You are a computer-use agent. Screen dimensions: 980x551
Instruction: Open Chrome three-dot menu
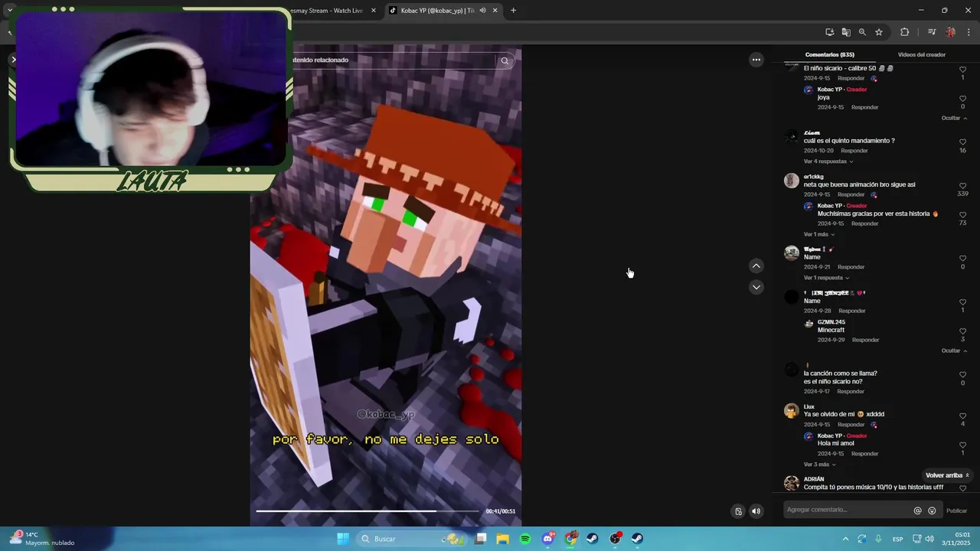(x=969, y=32)
